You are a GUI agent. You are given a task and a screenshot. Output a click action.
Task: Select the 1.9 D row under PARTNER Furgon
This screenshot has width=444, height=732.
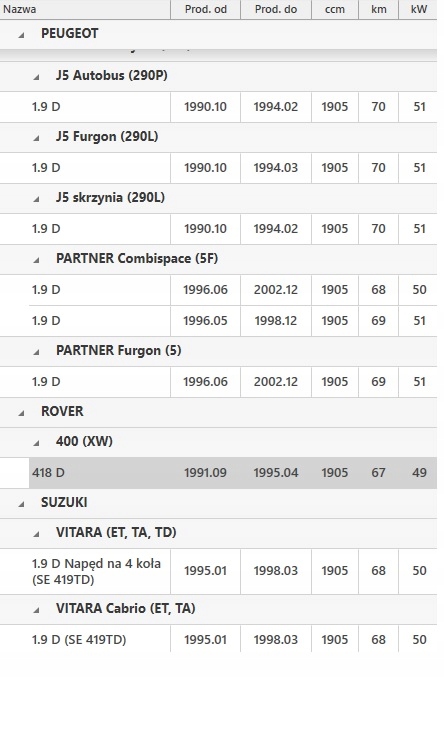pyautogui.click(x=218, y=382)
